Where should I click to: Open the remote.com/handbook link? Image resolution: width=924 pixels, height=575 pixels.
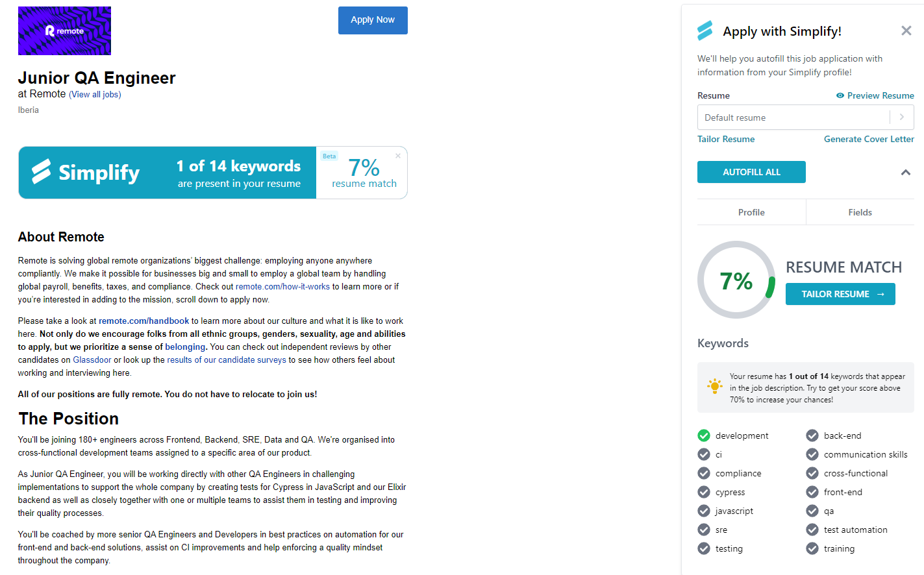pos(144,321)
